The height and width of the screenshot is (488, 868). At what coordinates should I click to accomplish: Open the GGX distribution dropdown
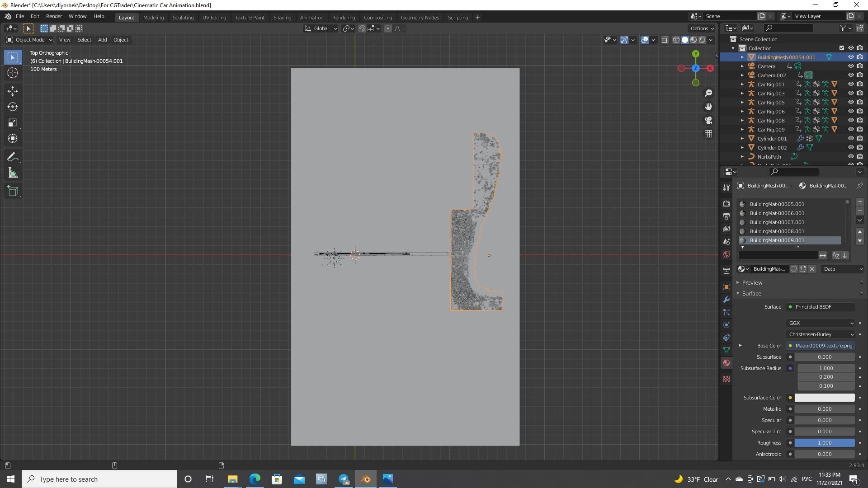(x=820, y=323)
